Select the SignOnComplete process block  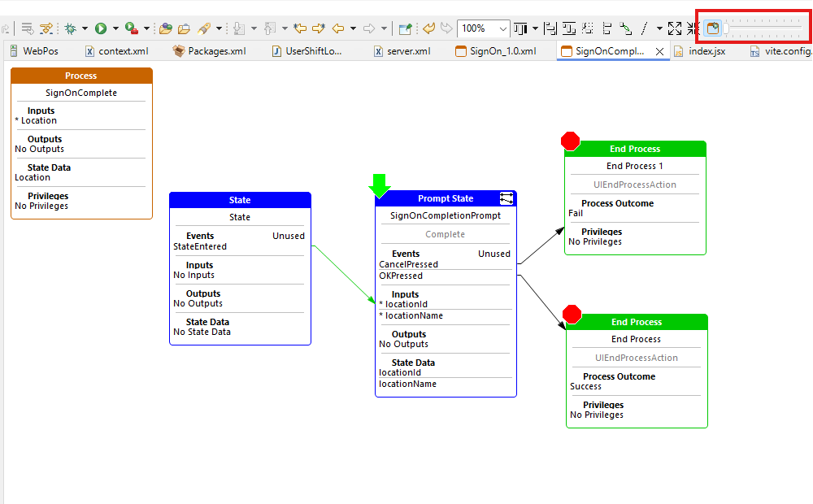(x=81, y=93)
